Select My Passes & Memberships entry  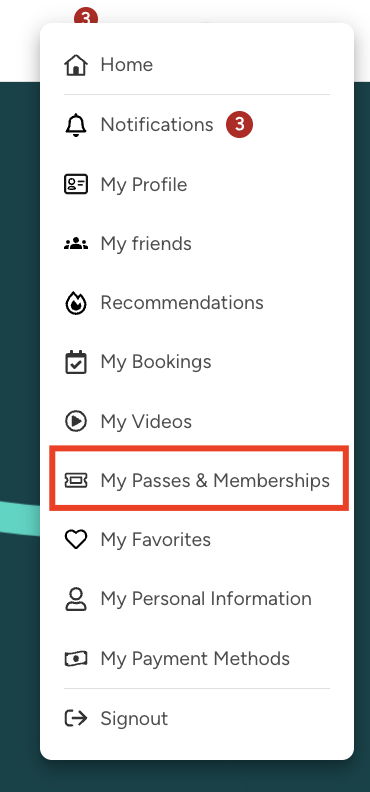tap(197, 480)
